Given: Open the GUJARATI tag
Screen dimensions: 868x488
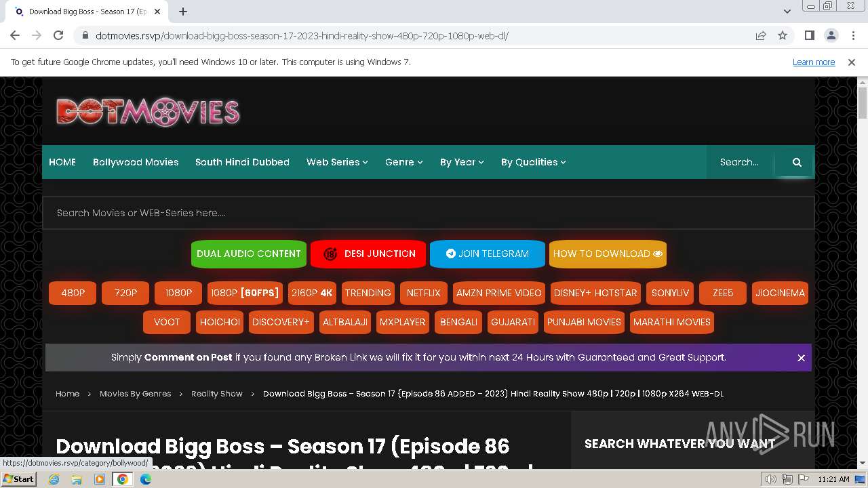Looking at the screenshot, I should coord(513,322).
